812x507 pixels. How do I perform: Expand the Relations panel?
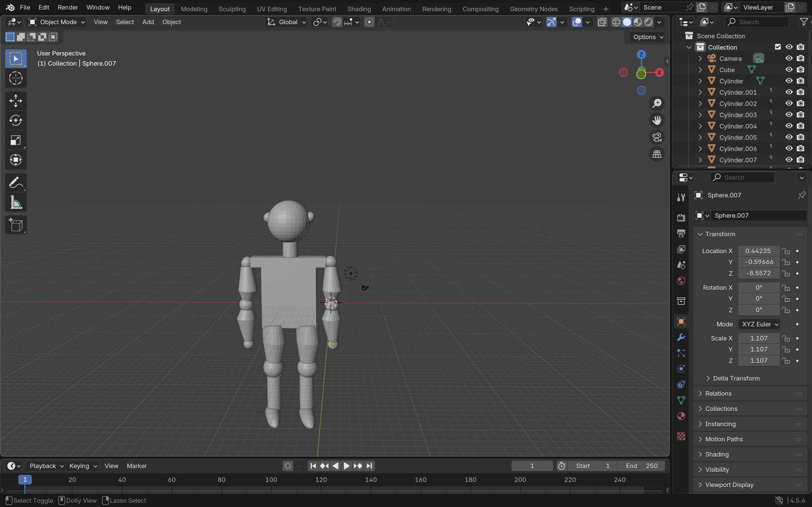click(718, 393)
